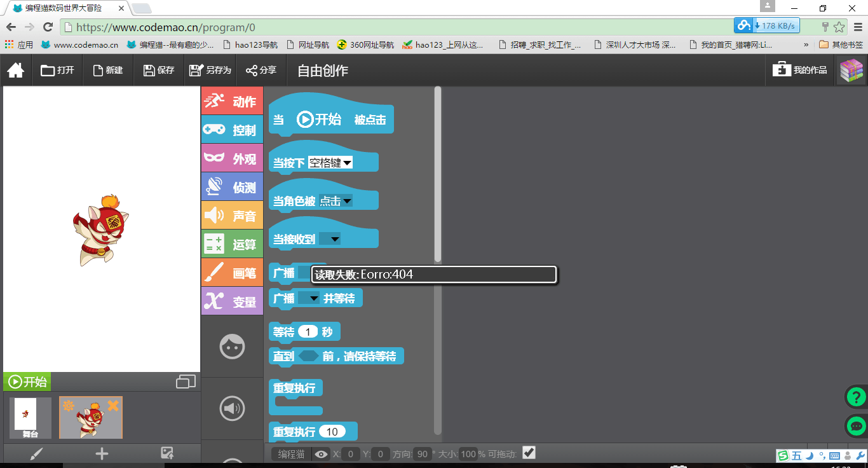Delete the sprite with orange X
The height and width of the screenshot is (468, 868).
(x=113, y=405)
